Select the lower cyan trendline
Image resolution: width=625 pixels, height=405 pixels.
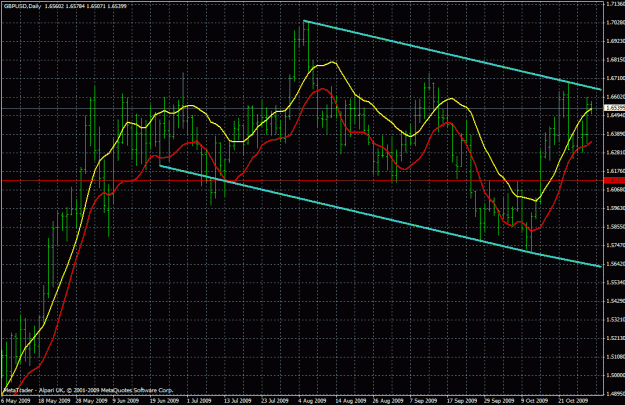[x=380, y=216]
